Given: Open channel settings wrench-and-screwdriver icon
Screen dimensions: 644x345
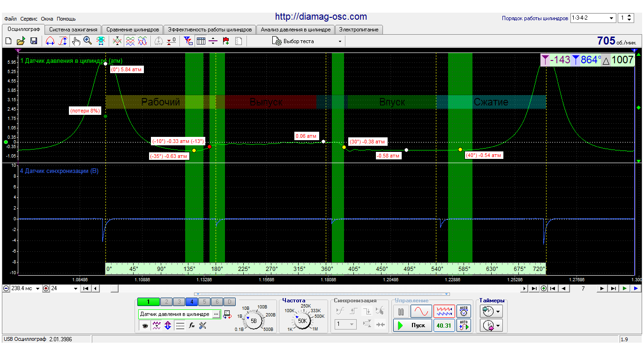Looking at the screenshot, I should click(203, 325).
